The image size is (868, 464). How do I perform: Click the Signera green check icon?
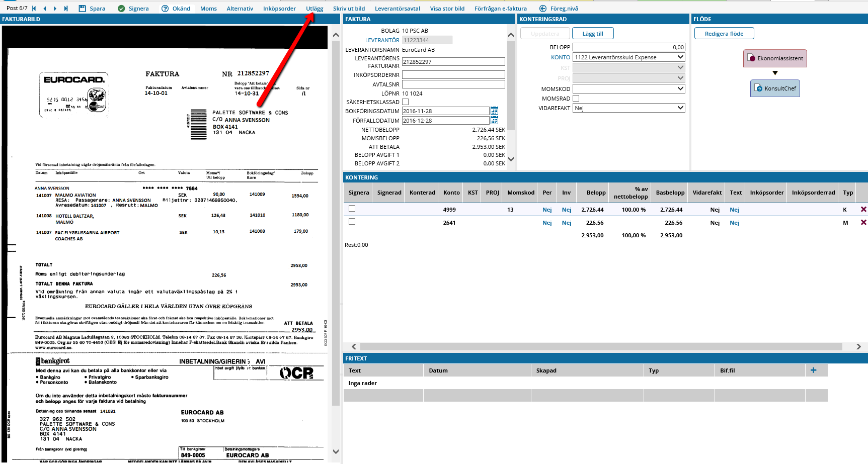[121, 9]
